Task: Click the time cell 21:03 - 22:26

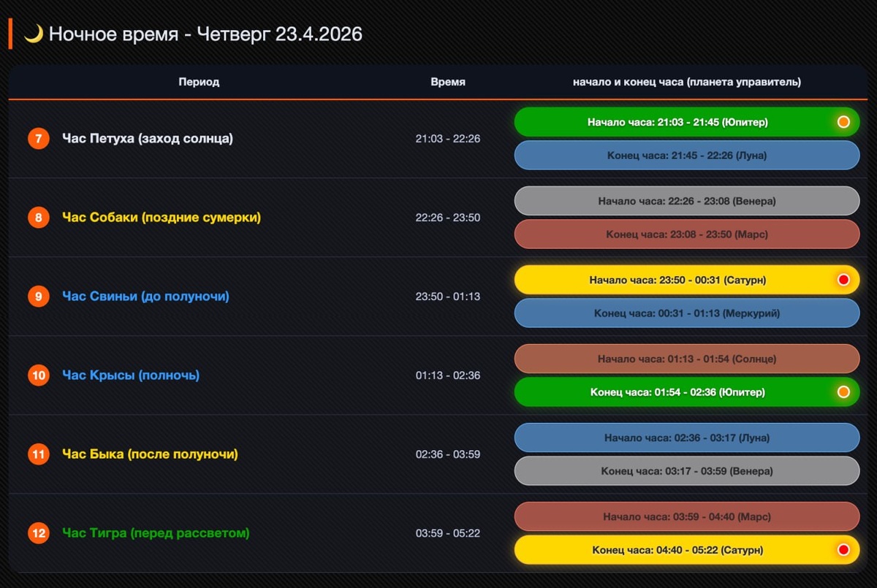Action: 448,139
